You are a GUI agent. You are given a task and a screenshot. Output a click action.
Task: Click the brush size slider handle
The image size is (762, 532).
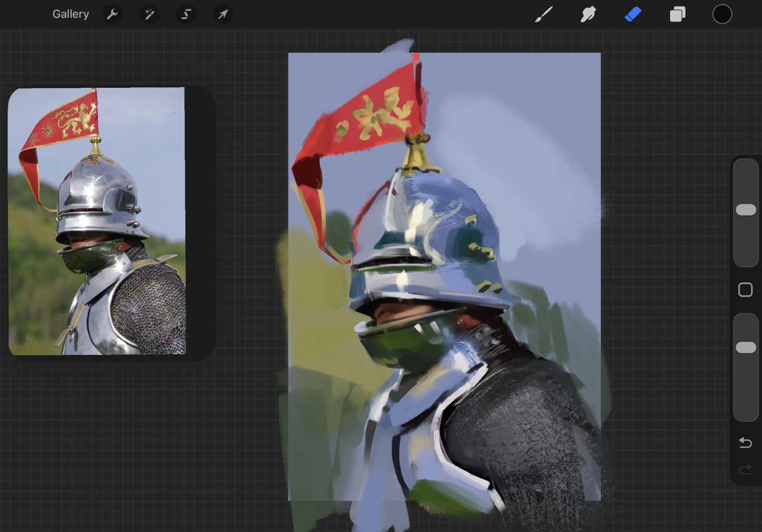click(x=746, y=210)
